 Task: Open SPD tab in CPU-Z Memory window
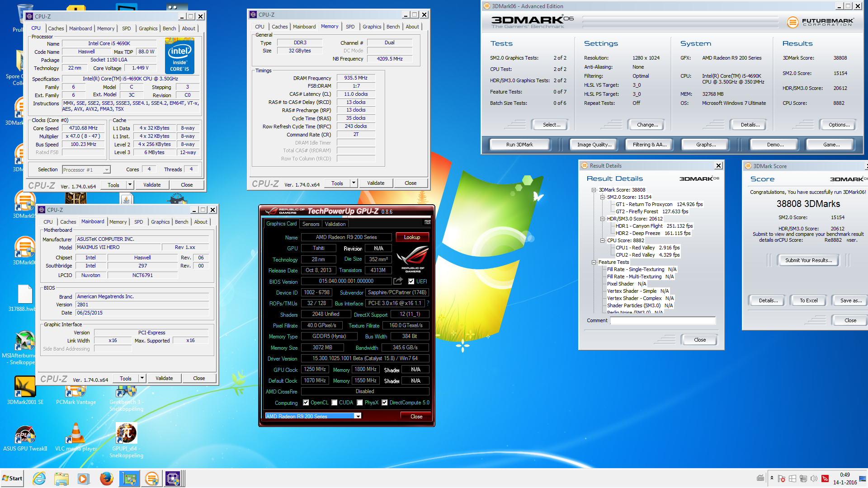click(x=350, y=27)
